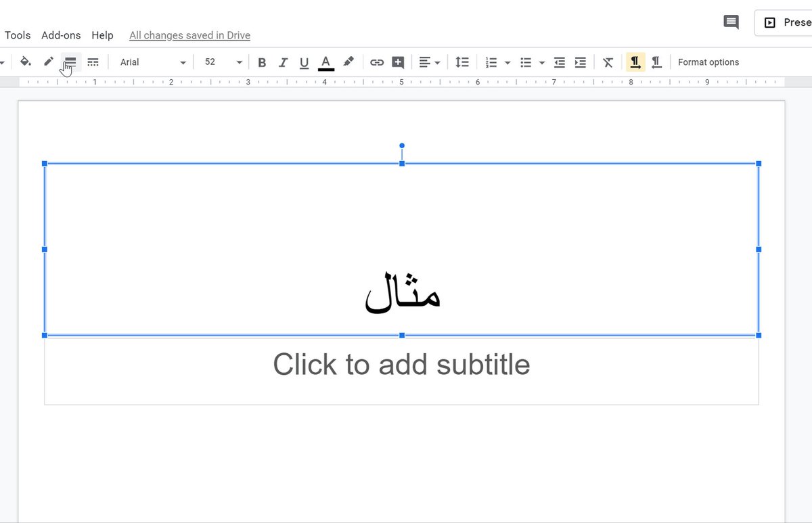
Task: Click the All changes saved in Drive link
Action: (189, 35)
